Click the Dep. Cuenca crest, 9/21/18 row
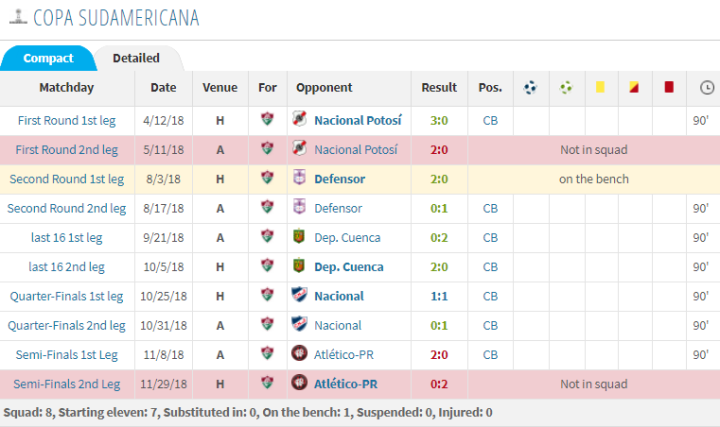Image resolution: width=720 pixels, height=427 pixels. (x=299, y=238)
